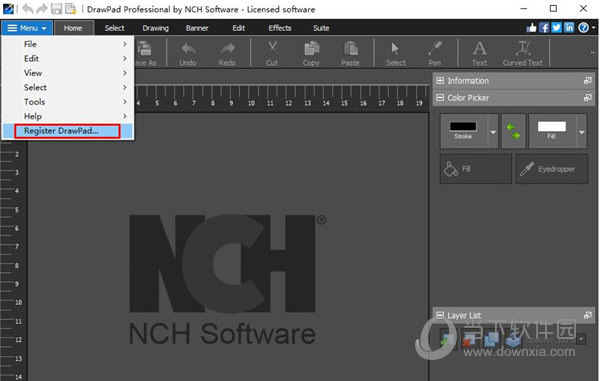Choose Register DrawPad menu entry
The image size is (600, 381).
click(68, 131)
